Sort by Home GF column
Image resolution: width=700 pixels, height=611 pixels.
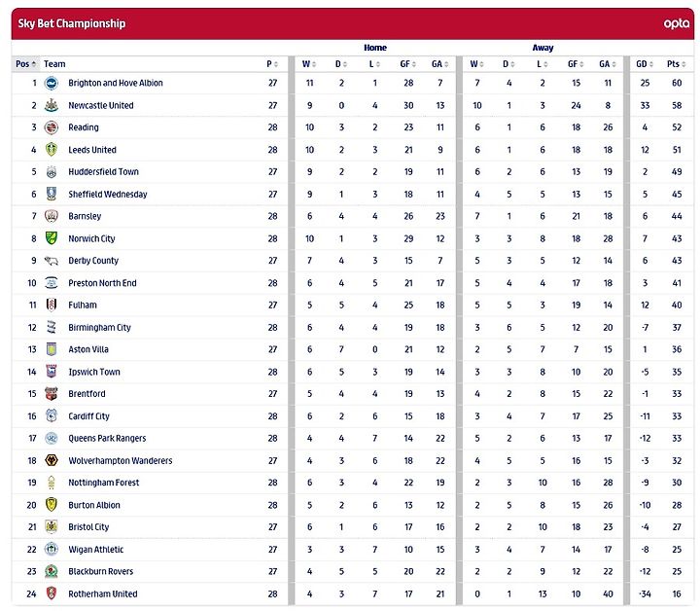pos(407,64)
